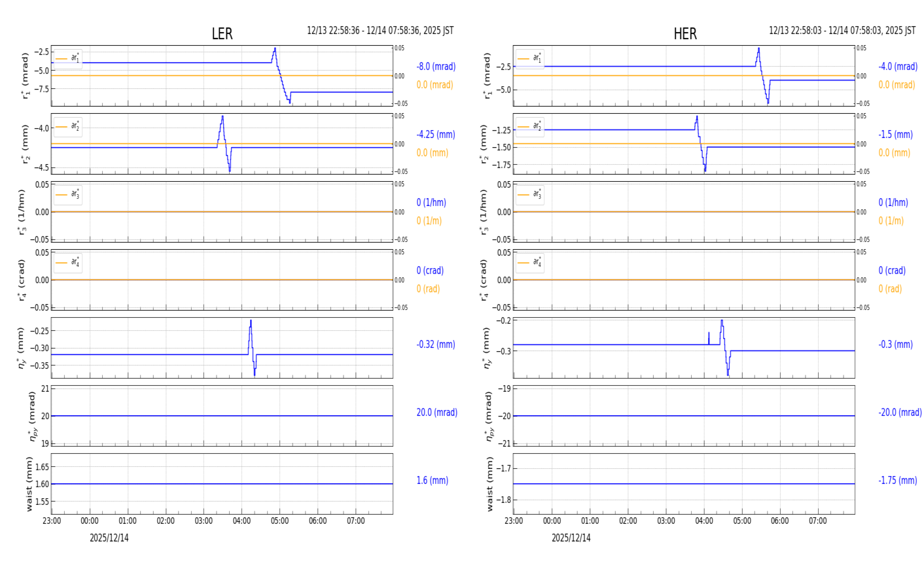The height and width of the screenshot is (565, 924).
Task: Click the -8.0 (mrad) value
Action: click(x=436, y=67)
